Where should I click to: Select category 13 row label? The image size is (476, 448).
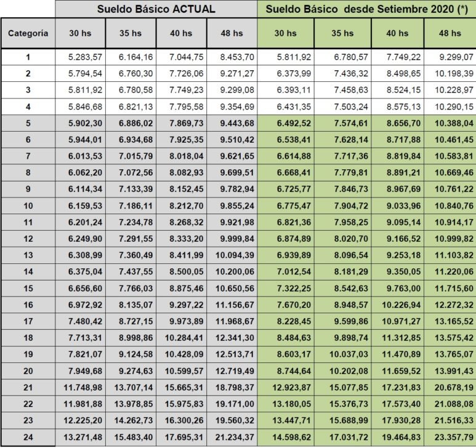(x=28, y=255)
